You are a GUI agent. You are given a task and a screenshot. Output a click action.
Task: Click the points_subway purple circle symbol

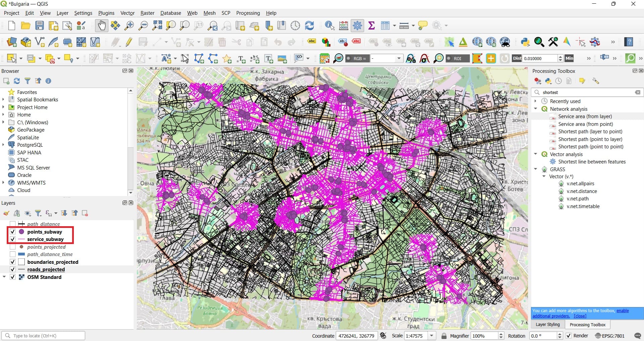tap(21, 232)
